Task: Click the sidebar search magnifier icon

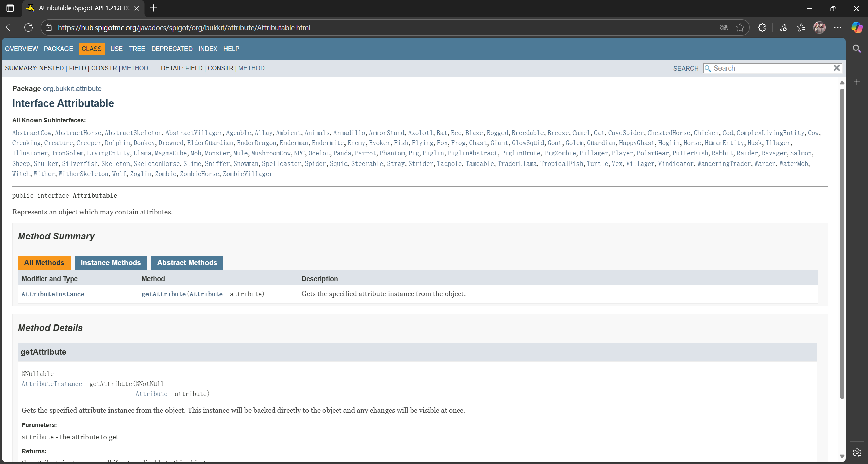Action: 857,49
